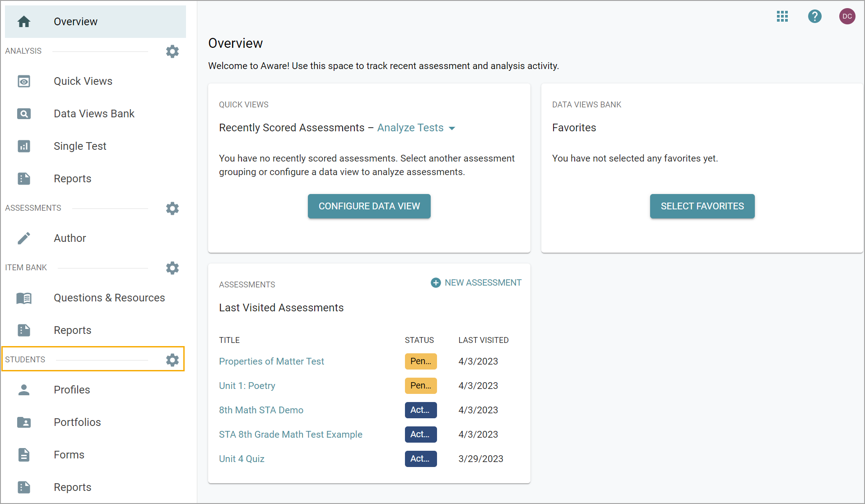Open Item Bank section gear settings
Viewport: 865px width, 504px height.
[172, 268]
